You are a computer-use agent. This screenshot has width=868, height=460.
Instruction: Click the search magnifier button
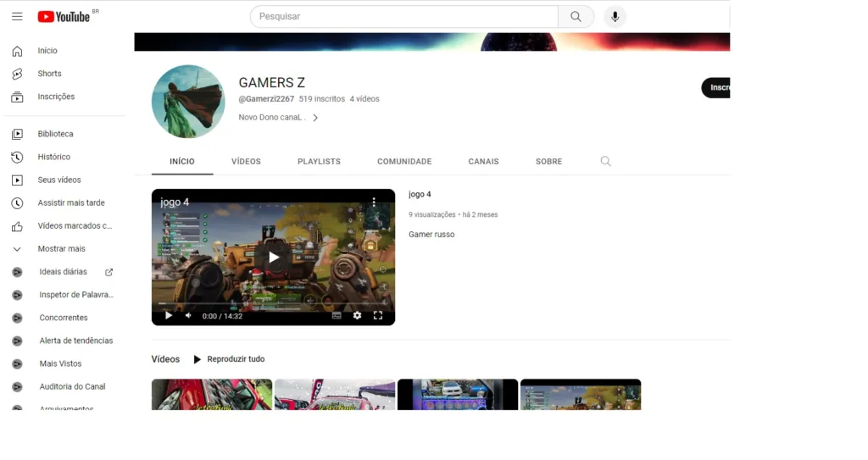tap(576, 17)
